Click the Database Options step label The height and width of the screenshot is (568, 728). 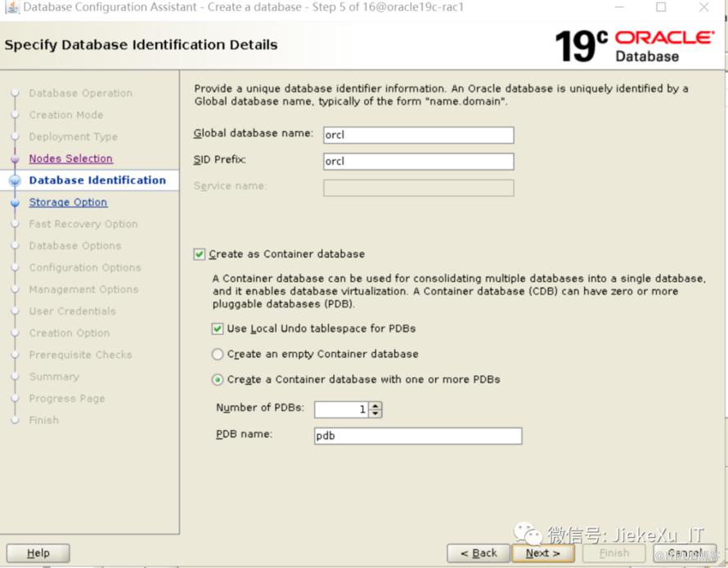74,246
